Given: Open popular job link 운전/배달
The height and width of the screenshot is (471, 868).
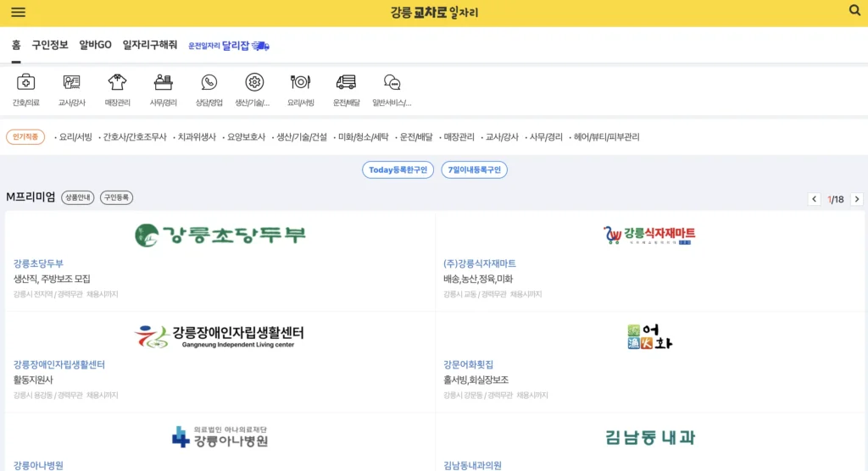Looking at the screenshot, I should click(416, 136).
